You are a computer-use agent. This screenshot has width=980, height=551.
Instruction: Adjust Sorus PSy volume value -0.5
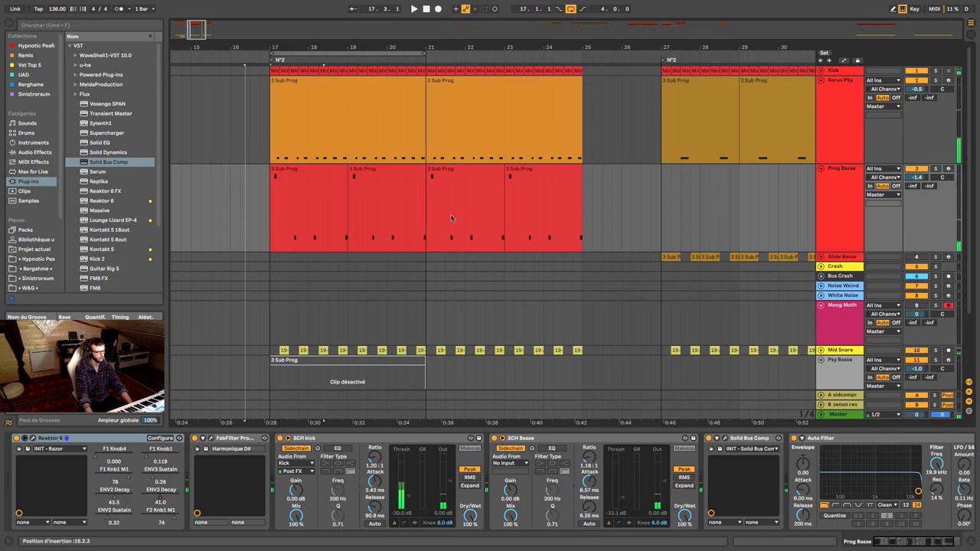[916, 89]
